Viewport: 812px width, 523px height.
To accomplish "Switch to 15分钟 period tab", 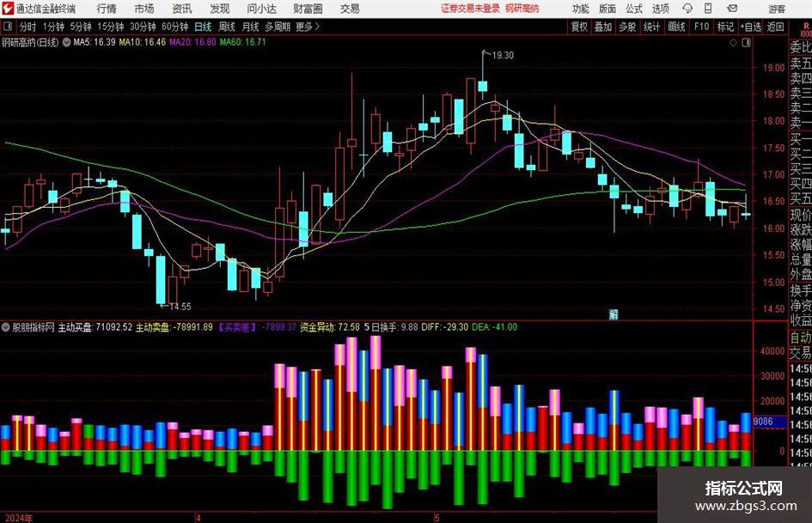I will pyautogui.click(x=110, y=27).
